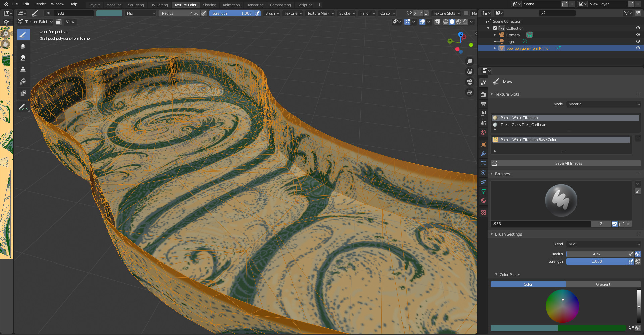
Task: Select the Clone brush tool
Action: (23, 69)
